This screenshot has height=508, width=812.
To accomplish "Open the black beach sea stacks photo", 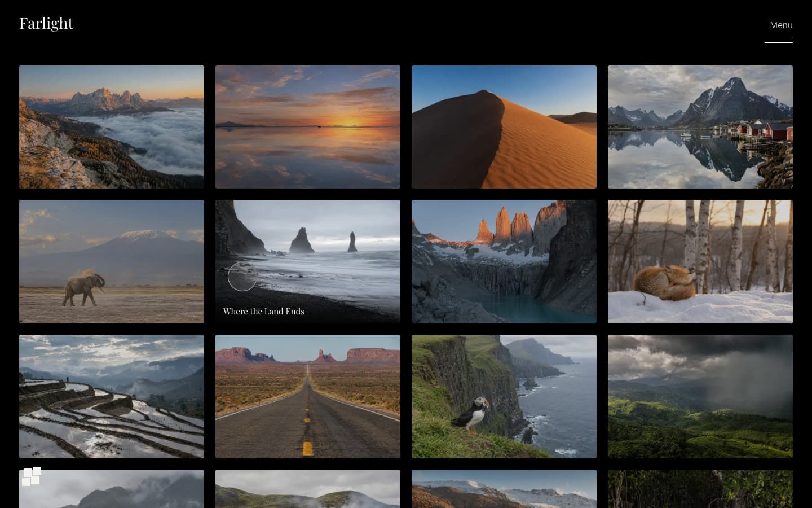I will point(308,261).
